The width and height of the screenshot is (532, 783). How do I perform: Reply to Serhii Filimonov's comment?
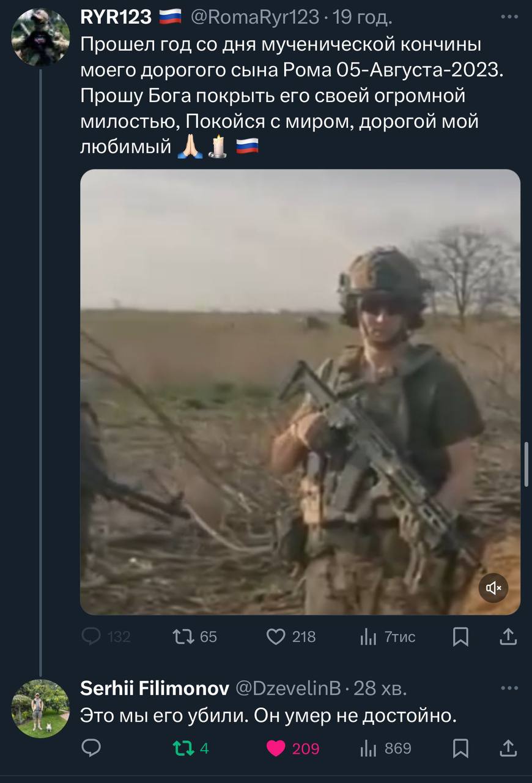click(91, 748)
